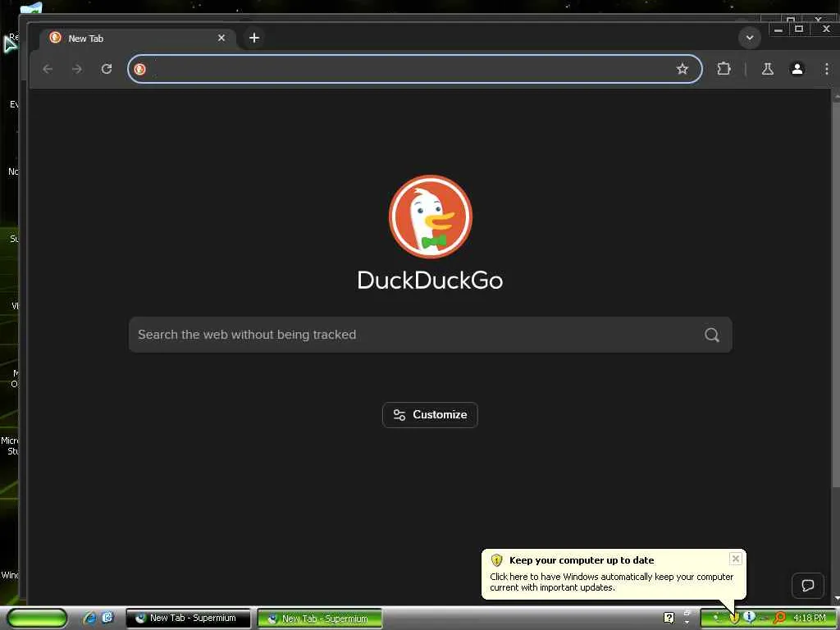Click the help question mark taskbar icon
The image size is (840, 630).
(669, 618)
